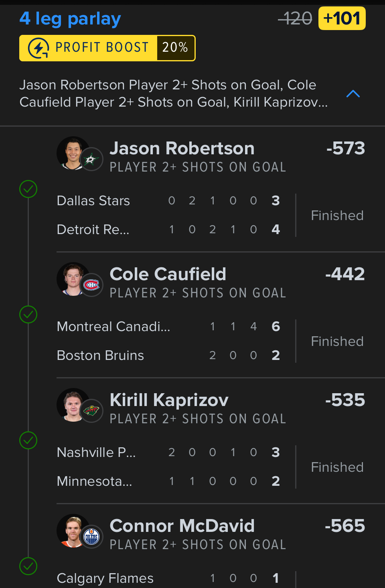
Task: Click green checkmark beside Connor McDavid leg
Action: [x=28, y=566]
